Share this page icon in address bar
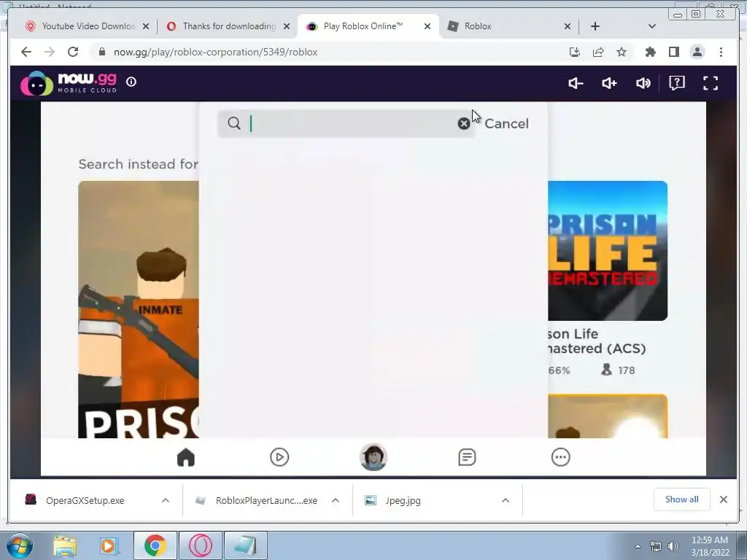 [598, 52]
